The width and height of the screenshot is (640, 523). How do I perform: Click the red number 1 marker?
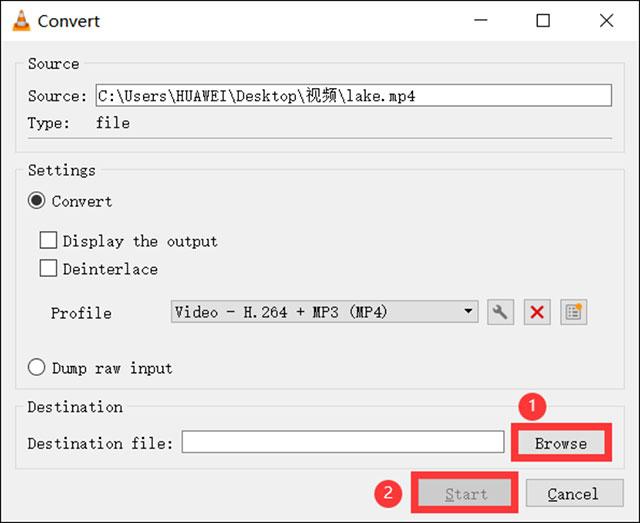tap(533, 407)
